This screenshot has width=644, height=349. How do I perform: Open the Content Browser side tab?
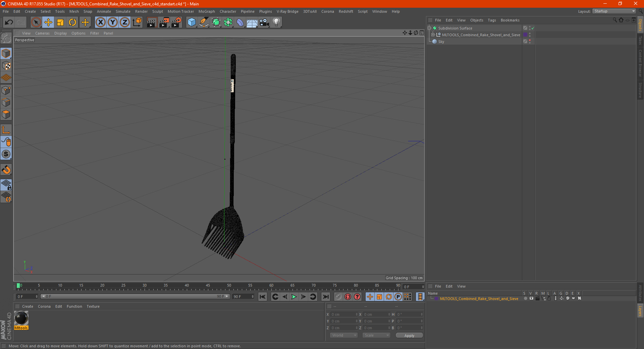(x=640, y=63)
